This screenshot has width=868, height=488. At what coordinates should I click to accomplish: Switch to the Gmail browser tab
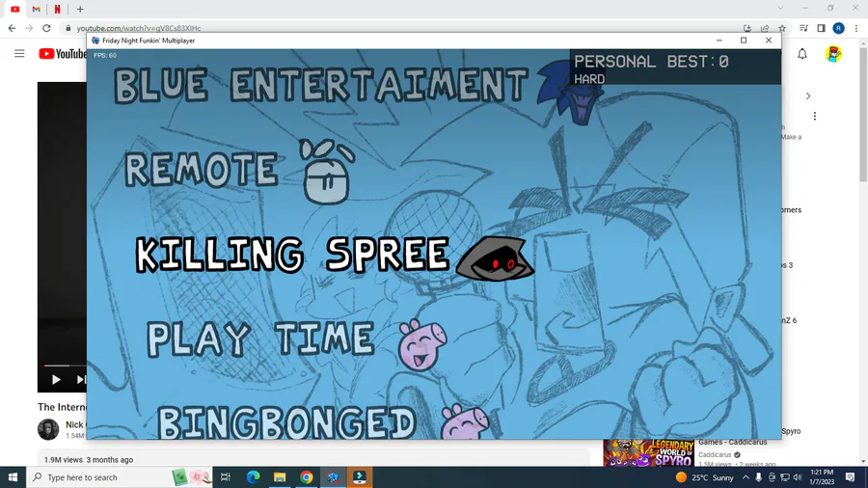(x=36, y=9)
